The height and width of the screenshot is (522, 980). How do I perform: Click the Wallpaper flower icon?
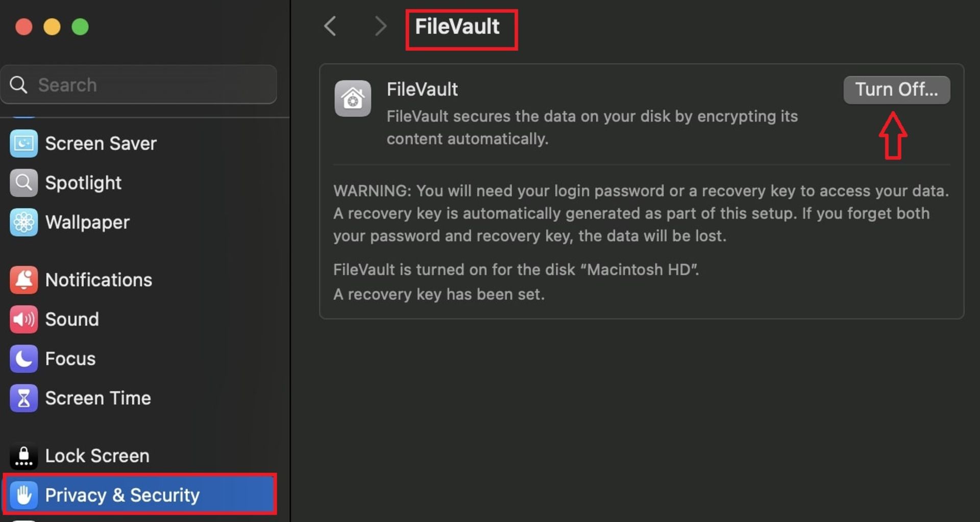[23, 222]
